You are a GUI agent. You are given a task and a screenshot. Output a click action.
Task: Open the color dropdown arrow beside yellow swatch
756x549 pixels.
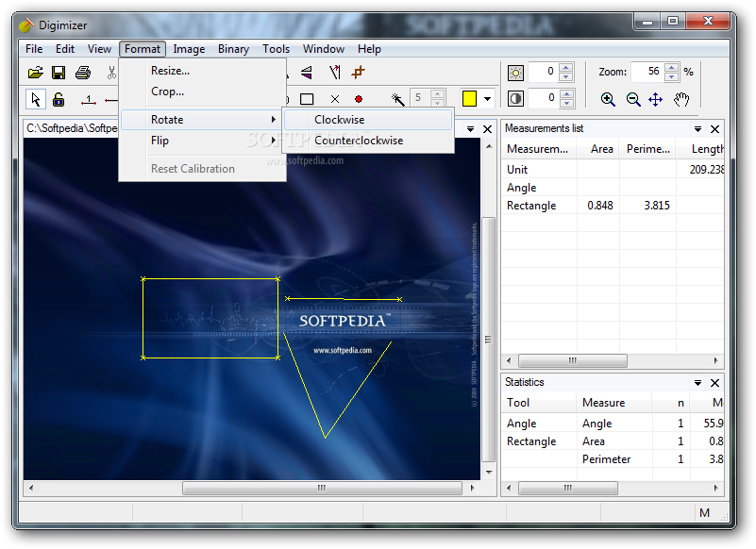click(x=487, y=99)
